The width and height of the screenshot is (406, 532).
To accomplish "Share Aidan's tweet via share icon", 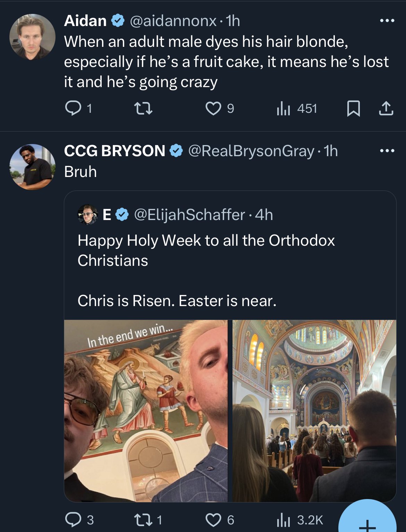I will pyautogui.click(x=386, y=109).
